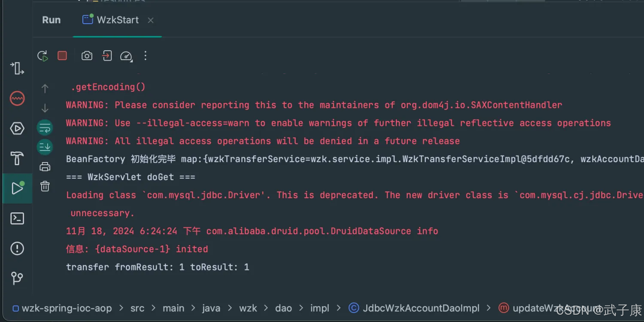This screenshot has width=644, height=322.
Task: Click the 'unnecessary.' console line
Action: point(103,213)
